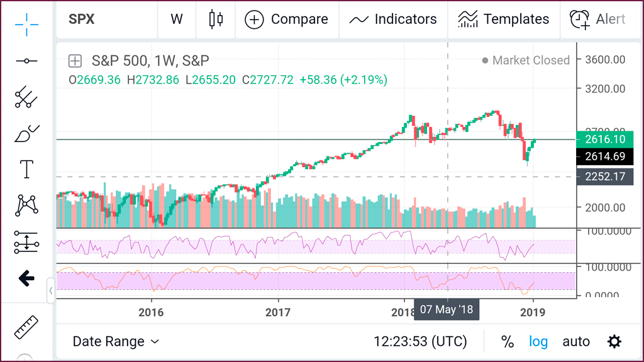Open the prediction and measurement tools
This screenshot has width=644, height=362.
(x=26, y=242)
